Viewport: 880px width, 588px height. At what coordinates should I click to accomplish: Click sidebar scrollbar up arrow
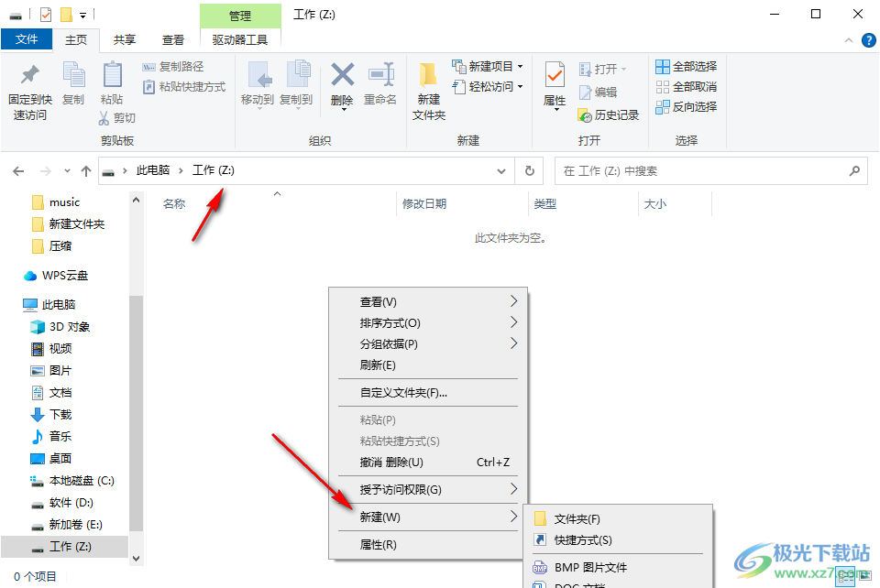tap(136, 200)
